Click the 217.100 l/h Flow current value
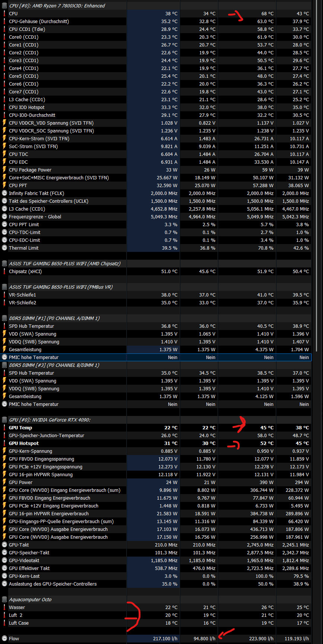 pyautogui.click(x=165, y=639)
